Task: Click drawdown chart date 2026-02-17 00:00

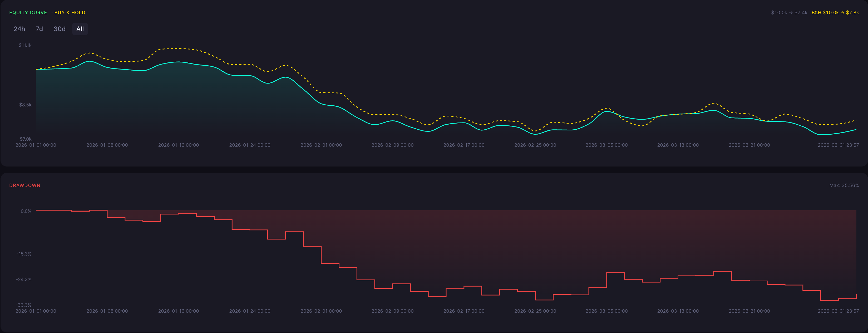Action: pyautogui.click(x=464, y=311)
